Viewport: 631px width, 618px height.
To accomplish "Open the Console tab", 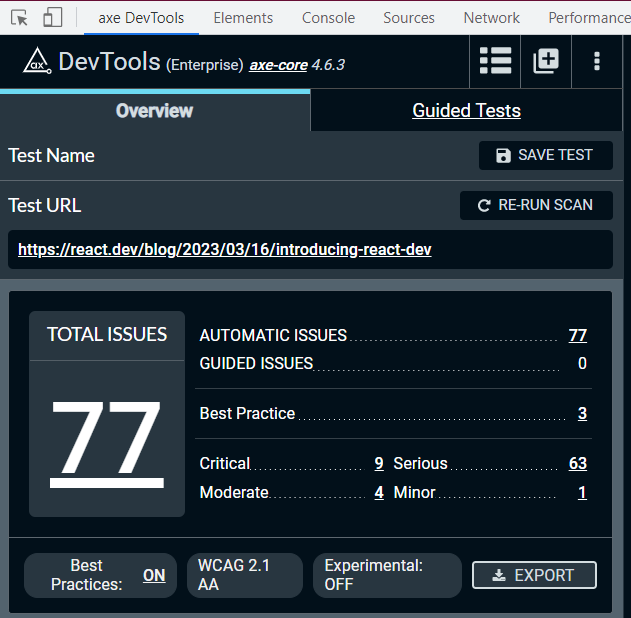I will point(328,18).
